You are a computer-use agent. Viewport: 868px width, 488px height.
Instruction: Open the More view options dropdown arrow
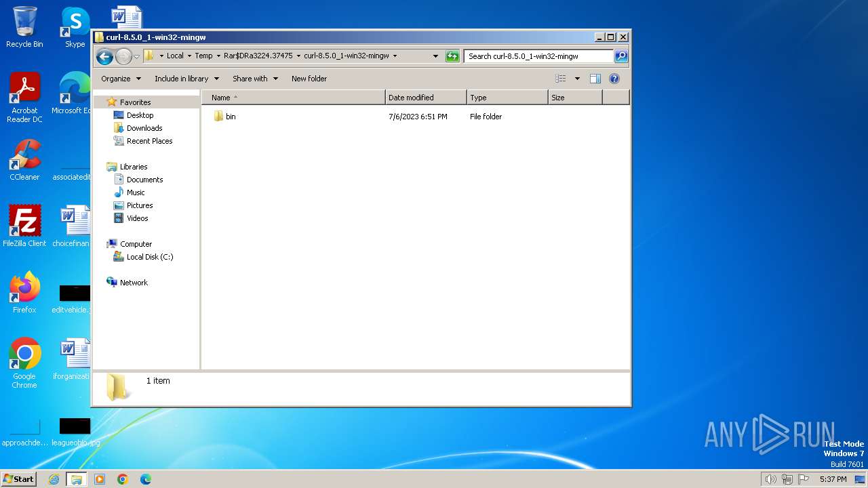(x=577, y=79)
